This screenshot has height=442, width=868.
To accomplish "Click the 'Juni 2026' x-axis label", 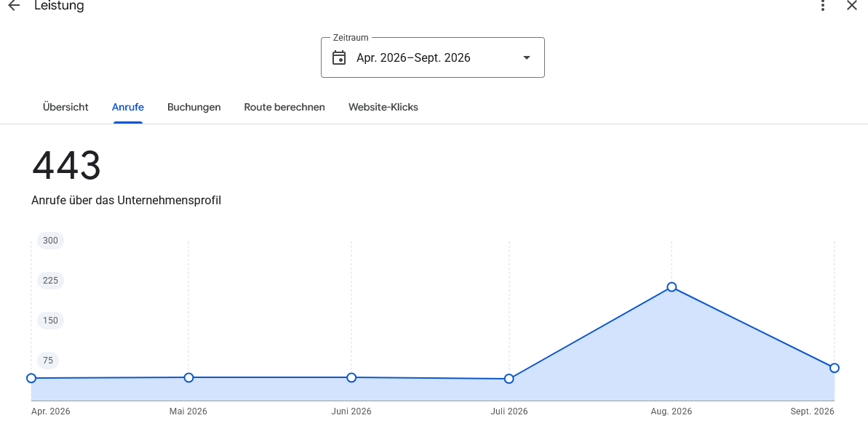I will tap(351, 411).
